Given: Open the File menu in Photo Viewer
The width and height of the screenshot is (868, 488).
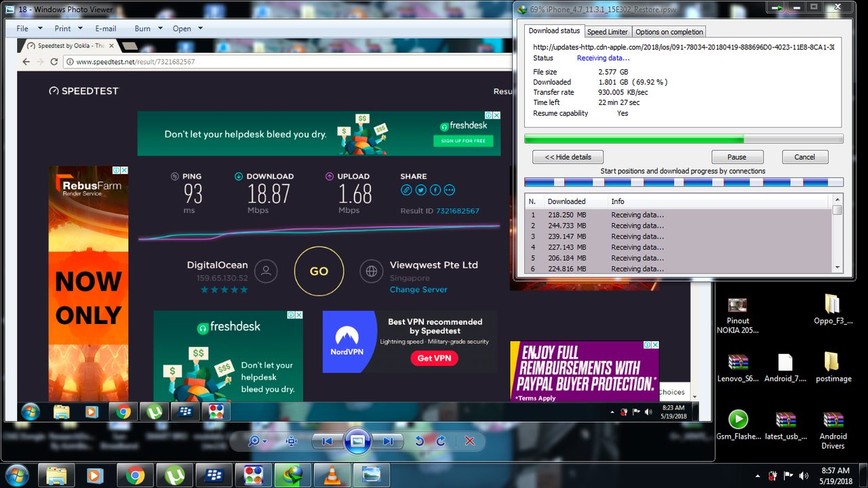Looking at the screenshot, I should point(29,28).
